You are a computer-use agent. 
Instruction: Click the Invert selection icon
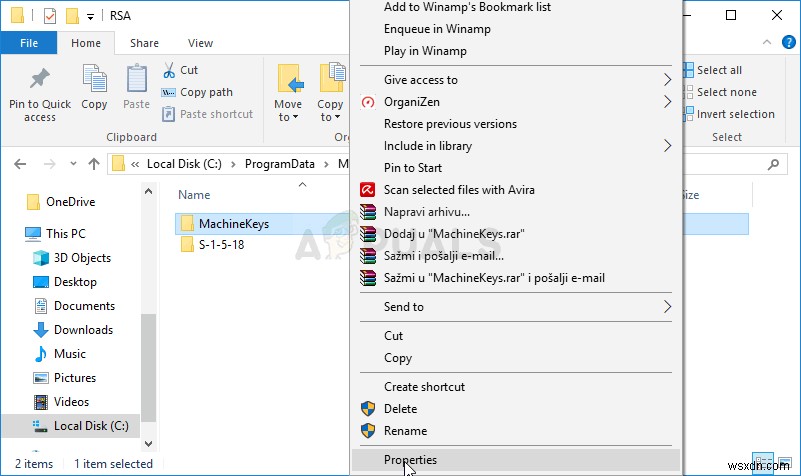(688, 114)
